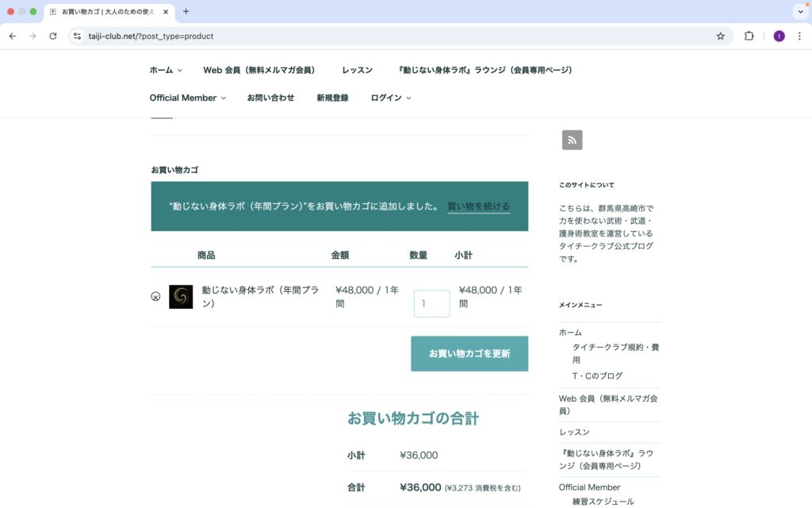
Task: Open the purple user profile avatar
Action: click(779, 36)
